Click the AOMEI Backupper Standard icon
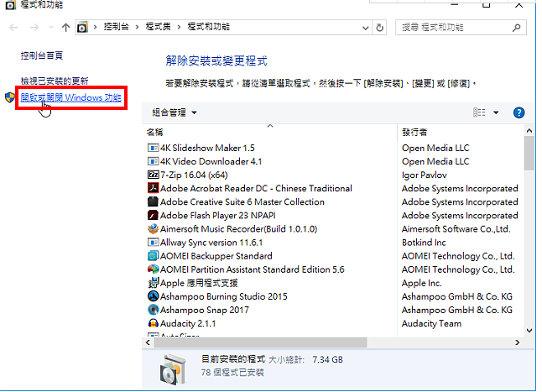This screenshot has height=392, width=542. coord(153,256)
